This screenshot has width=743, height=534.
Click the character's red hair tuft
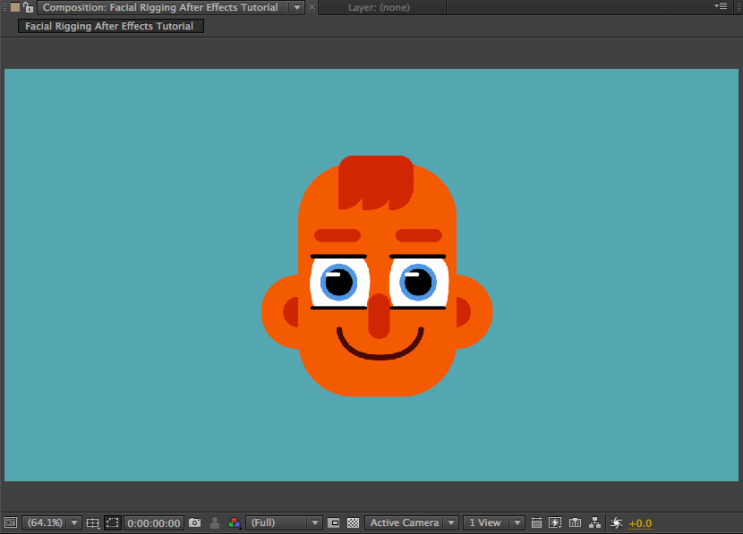coord(376,182)
